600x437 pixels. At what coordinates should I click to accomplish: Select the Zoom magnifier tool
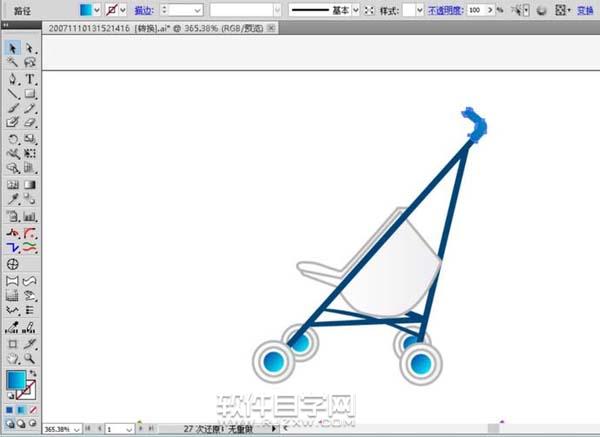pyautogui.click(x=29, y=359)
